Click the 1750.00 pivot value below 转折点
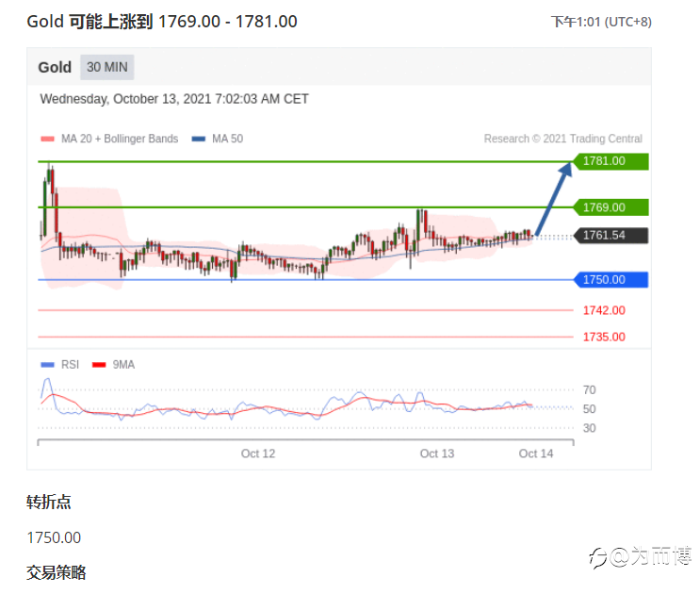The image size is (700, 594). [54, 537]
